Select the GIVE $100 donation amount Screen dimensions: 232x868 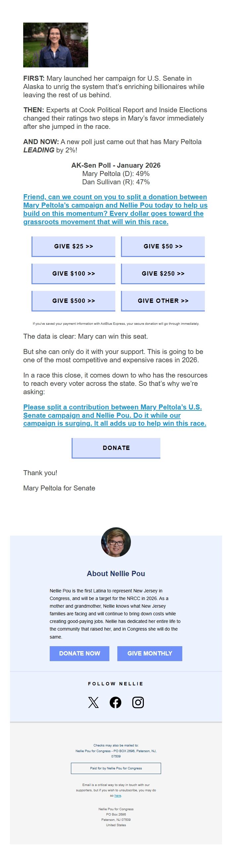pos(73,274)
